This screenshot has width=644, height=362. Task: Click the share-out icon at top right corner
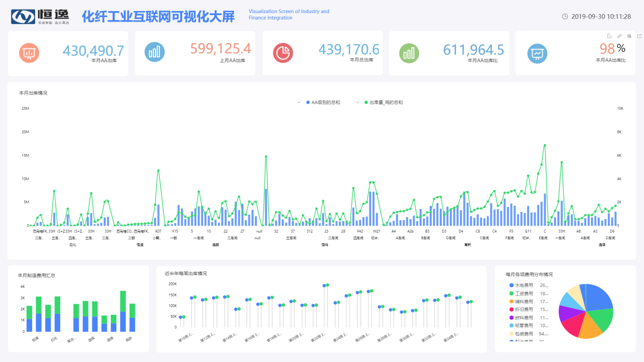[640, 36]
